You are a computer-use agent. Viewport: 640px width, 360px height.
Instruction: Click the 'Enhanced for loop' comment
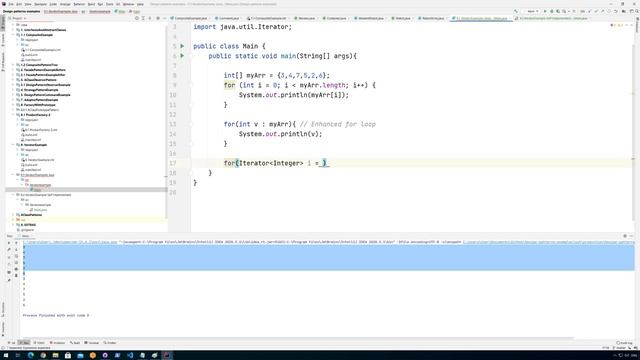tap(338, 124)
